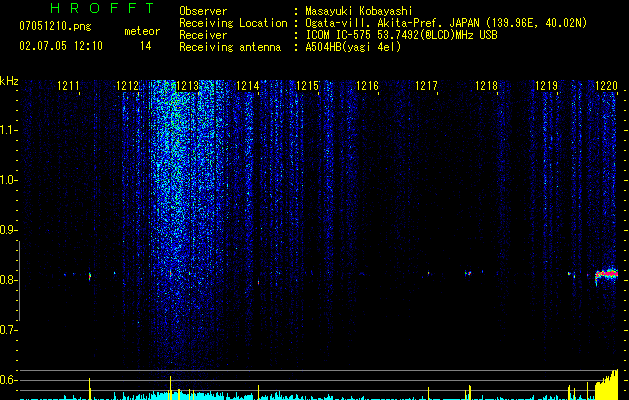Click the 0.8 frequency axis label

point(8,280)
